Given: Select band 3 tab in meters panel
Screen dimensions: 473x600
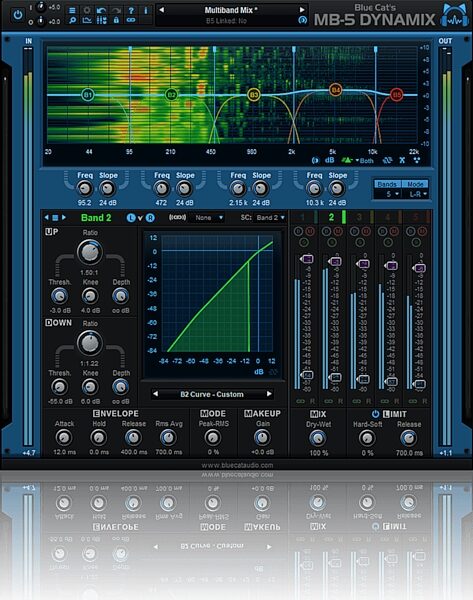Looking at the screenshot, I should pos(361,217).
